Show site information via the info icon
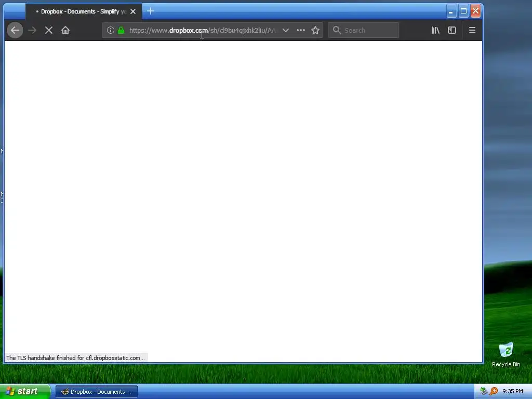This screenshot has height=399, width=532. pyautogui.click(x=111, y=30)
